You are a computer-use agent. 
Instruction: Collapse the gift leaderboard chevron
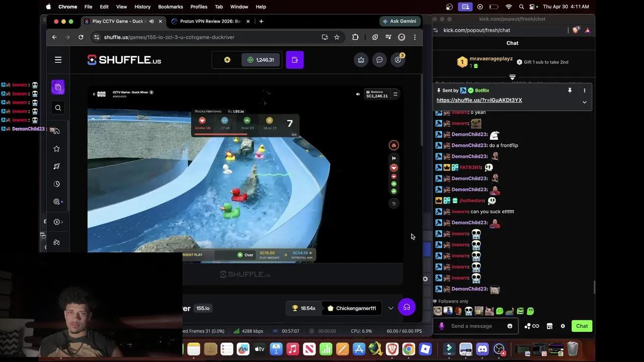tap(512, 77)
